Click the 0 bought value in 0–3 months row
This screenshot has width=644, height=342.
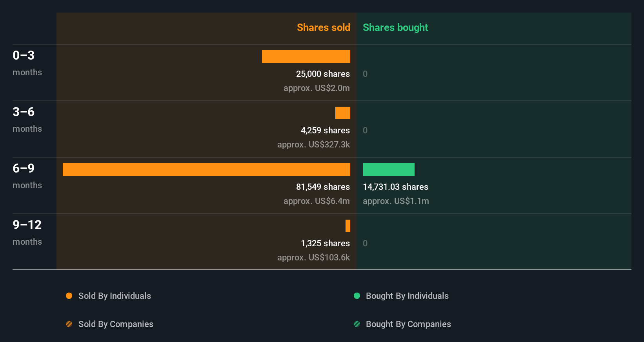pyautogui.click(x=365, y=74)
